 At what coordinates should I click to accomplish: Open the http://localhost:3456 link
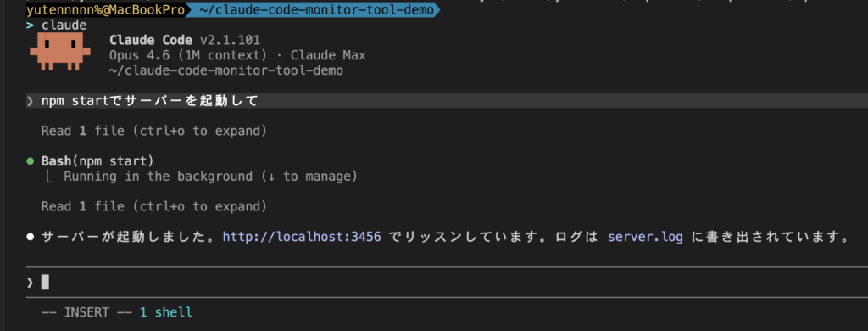(302, 238)
